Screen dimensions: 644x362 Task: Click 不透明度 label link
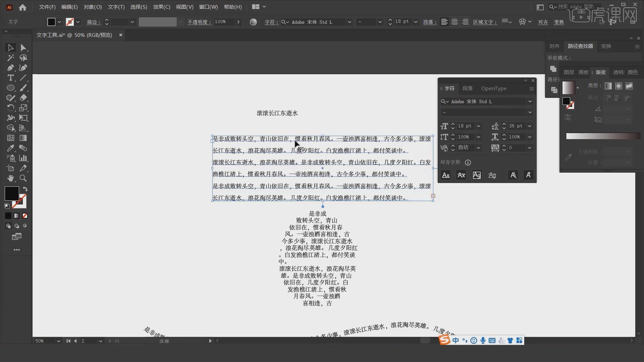(x=199, y=22)
